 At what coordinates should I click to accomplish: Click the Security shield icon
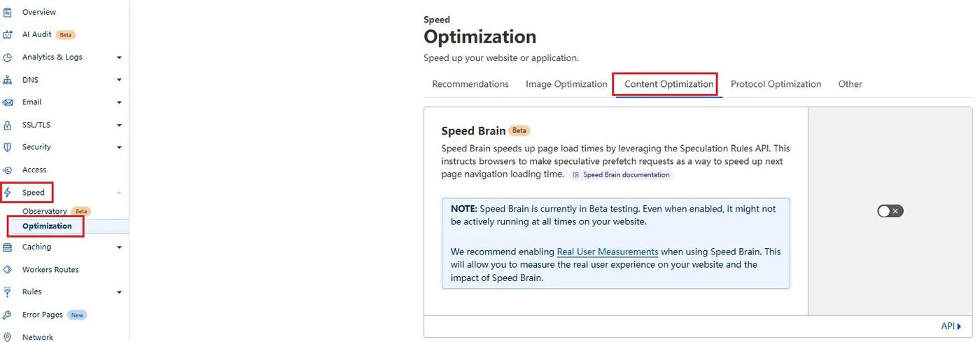pos(7,147)
